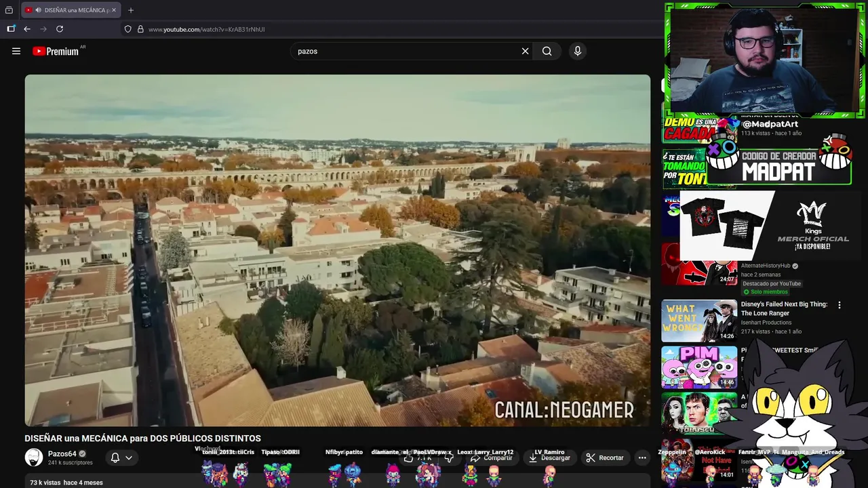Open more actions three-dot menu below video
868x488 pixels.
tap(642, 457)
